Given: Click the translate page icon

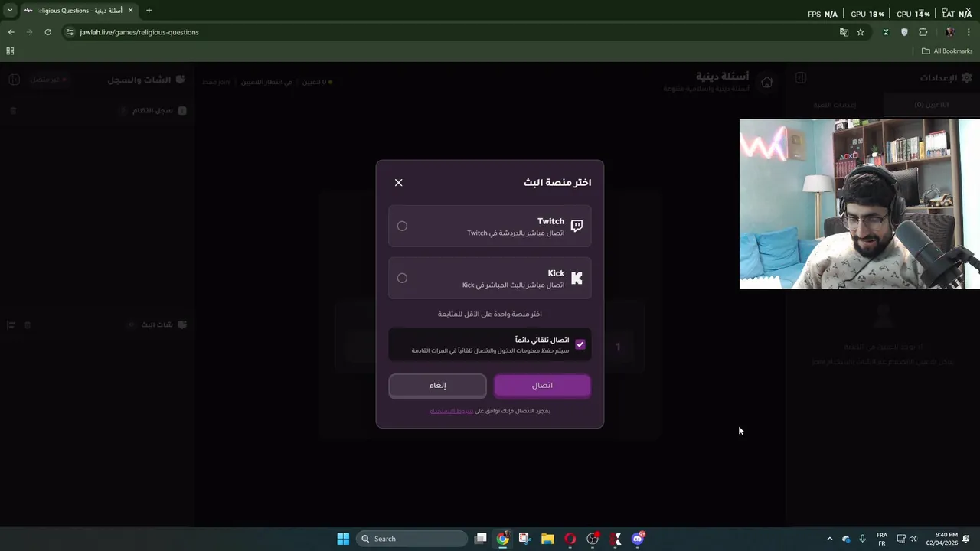Looking at the screenshot, I should (x=844, y=32).
